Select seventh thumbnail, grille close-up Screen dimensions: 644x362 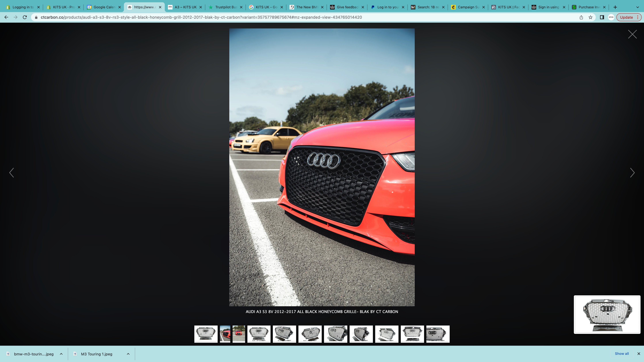pos(336,334)
